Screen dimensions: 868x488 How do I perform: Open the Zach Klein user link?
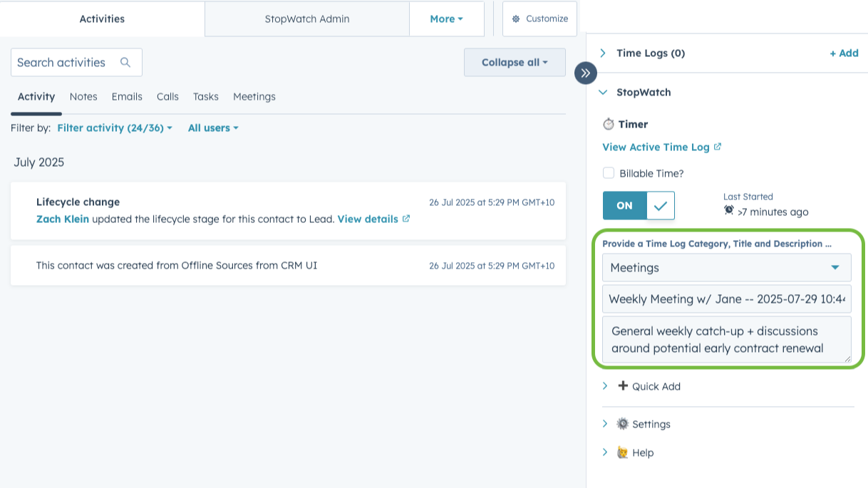coord(63,219)
